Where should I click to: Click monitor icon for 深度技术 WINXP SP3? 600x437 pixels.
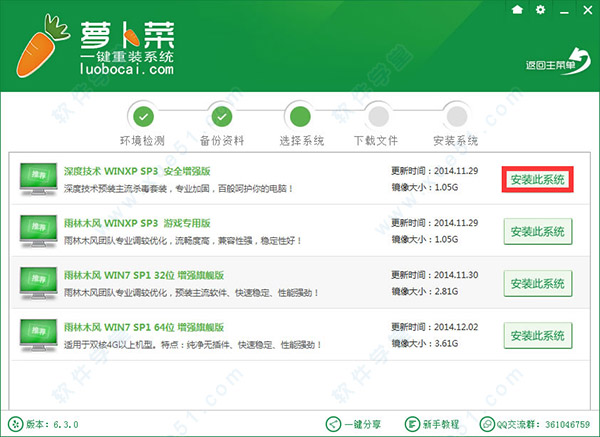coord(38,179)
